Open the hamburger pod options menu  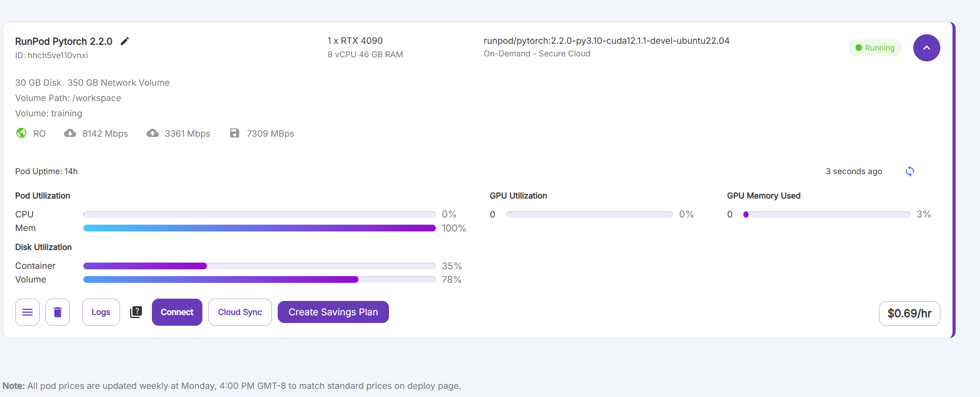tap(27, 312)
